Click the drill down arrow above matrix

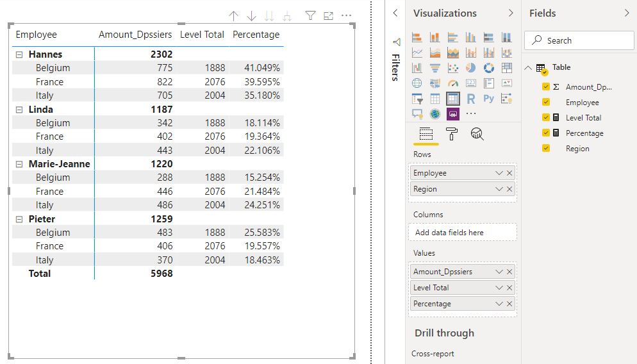click(251, 16)
